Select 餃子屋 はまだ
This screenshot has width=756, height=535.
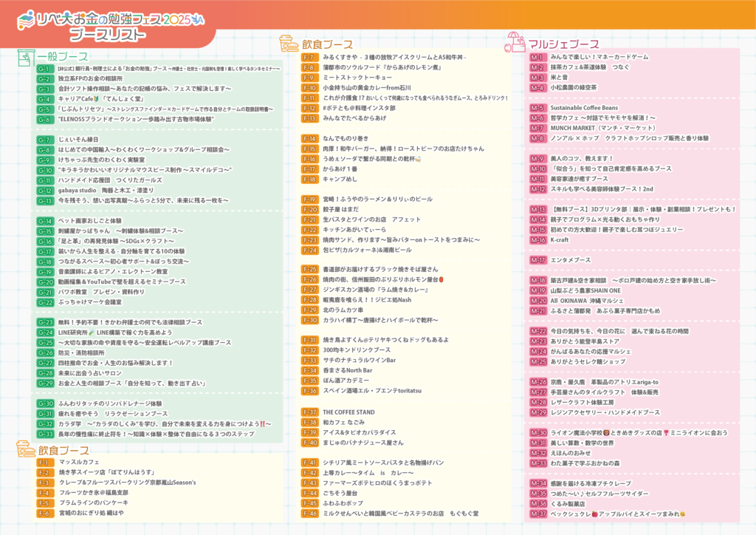click(x=330, y=209)
